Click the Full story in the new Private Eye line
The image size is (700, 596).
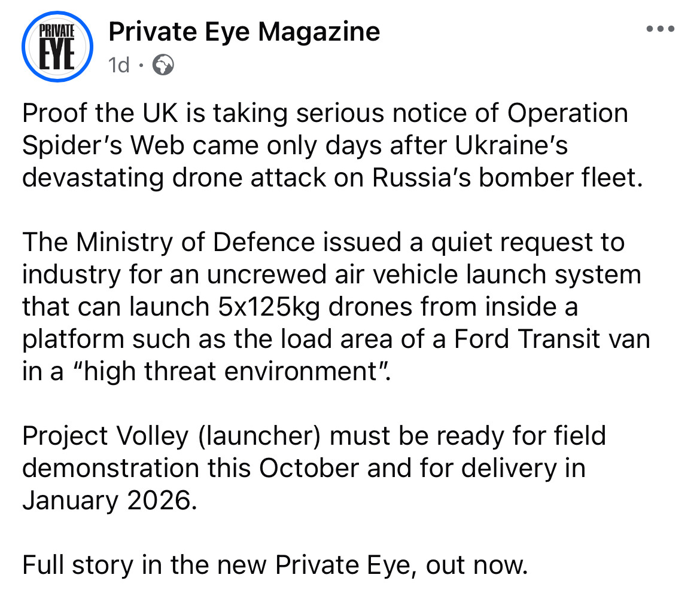point(275,565)
